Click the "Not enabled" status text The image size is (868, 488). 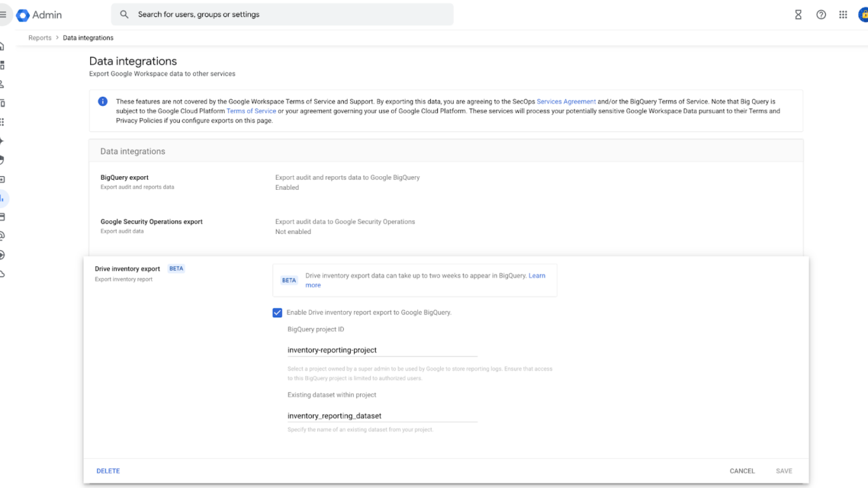click(293, 232)
